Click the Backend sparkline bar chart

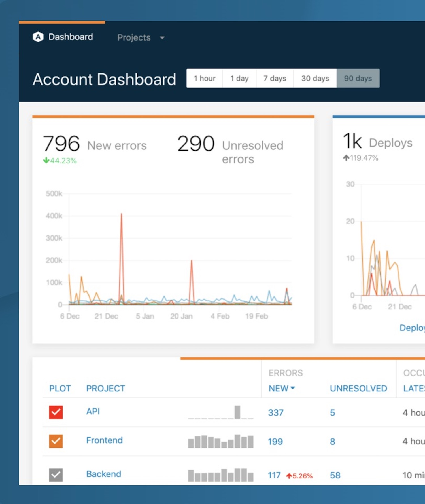click(x=221, y=475)
